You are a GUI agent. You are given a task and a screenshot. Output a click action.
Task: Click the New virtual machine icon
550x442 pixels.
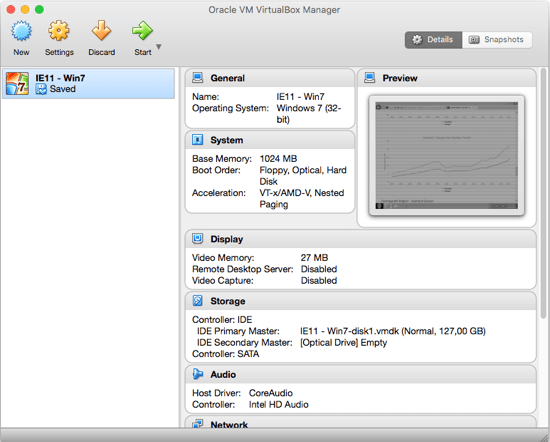(21, 31)
